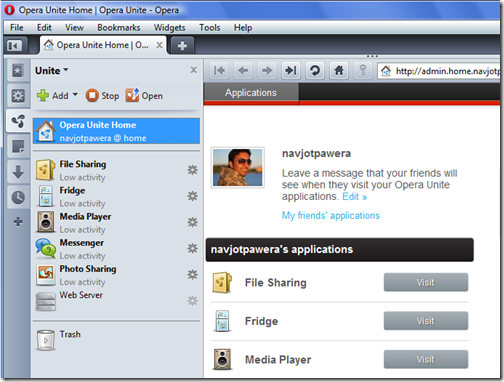Open the Unite panel title dropdown
This screenshot has width=504, height=382.
coord(52,71)
